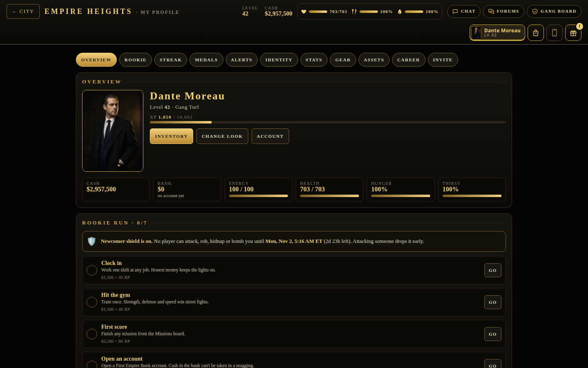Click GO for Hit the gym

493,302
